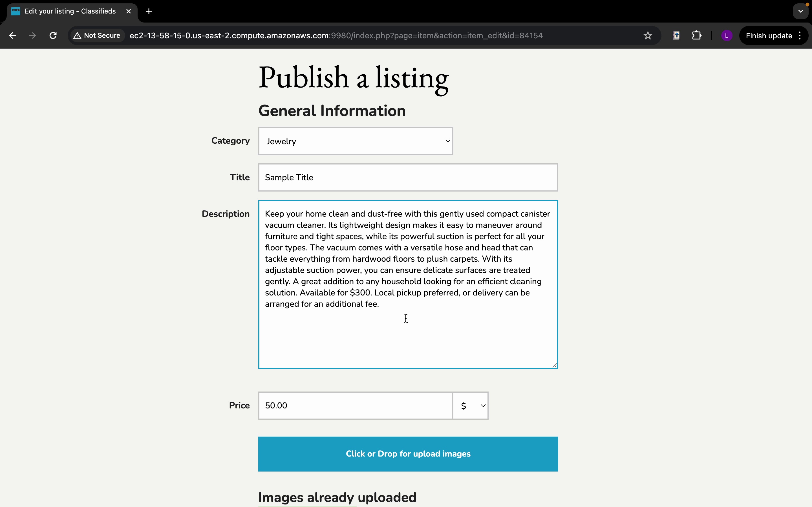Open the currency dropdown next to Price
812x507 pixels.
pyautogui.click(x=470, y=406)
